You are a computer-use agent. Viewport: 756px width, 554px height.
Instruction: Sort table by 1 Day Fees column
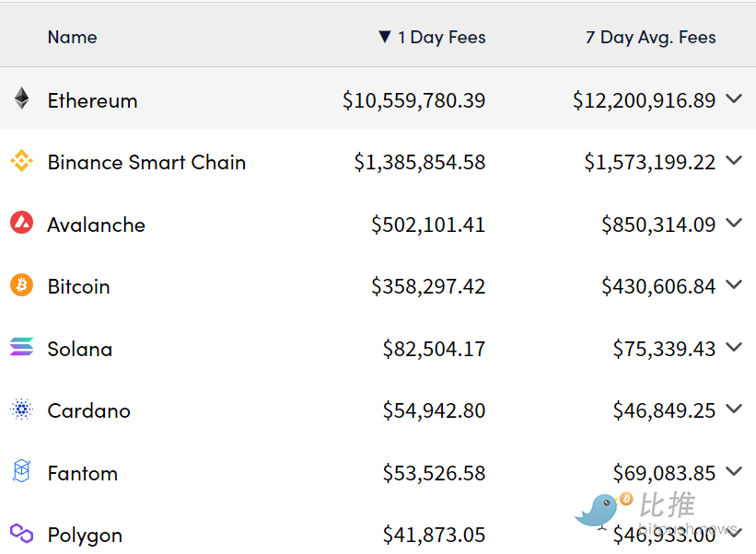[442, 37]
